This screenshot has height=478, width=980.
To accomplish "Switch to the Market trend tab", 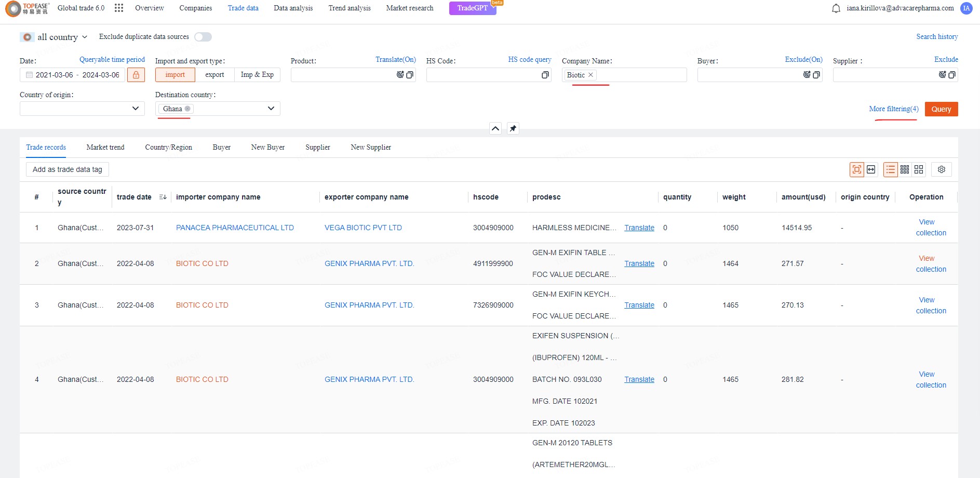I will [105, 148].
